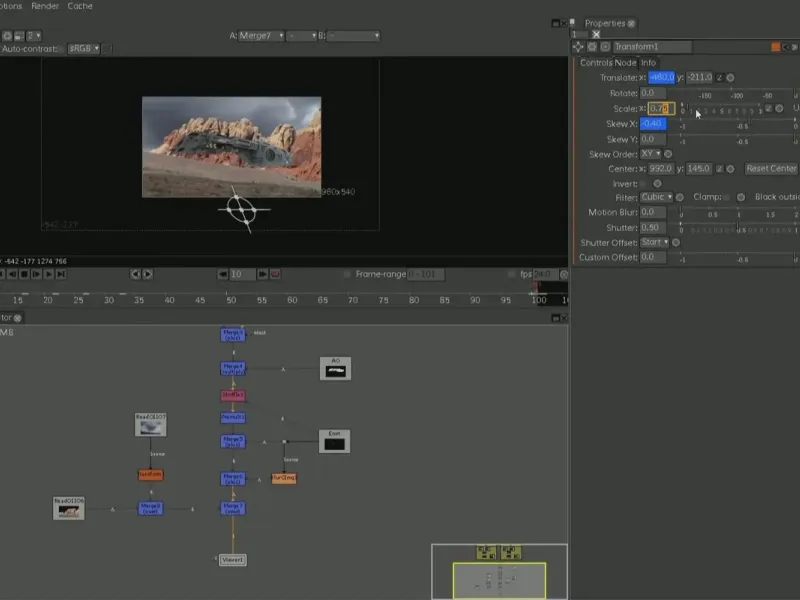Click the Transform1 node color swatch

click(775, 47)
